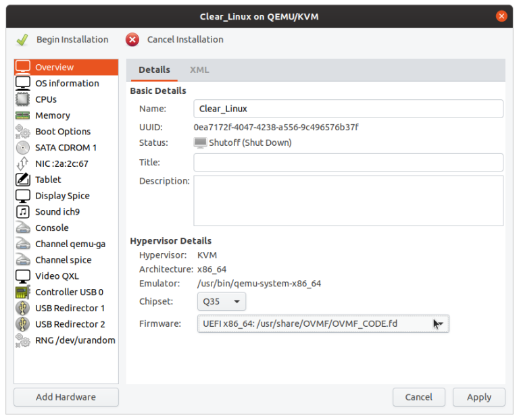519x420 pixels.
Task: Open the Tablet input device entry
Action: pyautogui.click(x=48, y=180)
